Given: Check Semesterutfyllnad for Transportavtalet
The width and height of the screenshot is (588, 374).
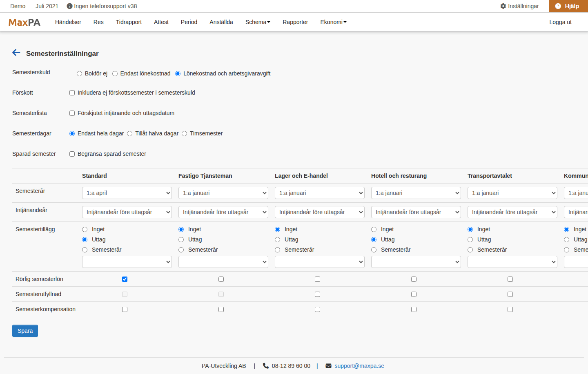Looking at the screenshot, I should click(510, 294).
